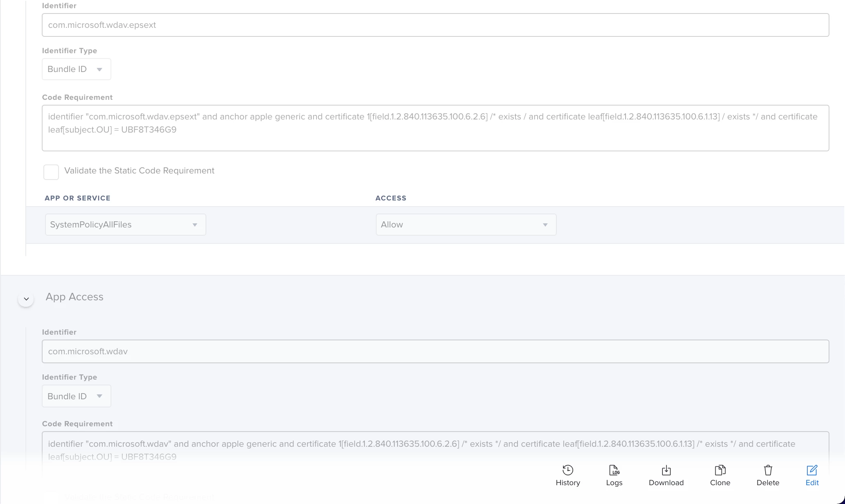Check Validate the Static Code Requirement for epsext
Screen dimensions: 845x504
click(x=51, y=172)
